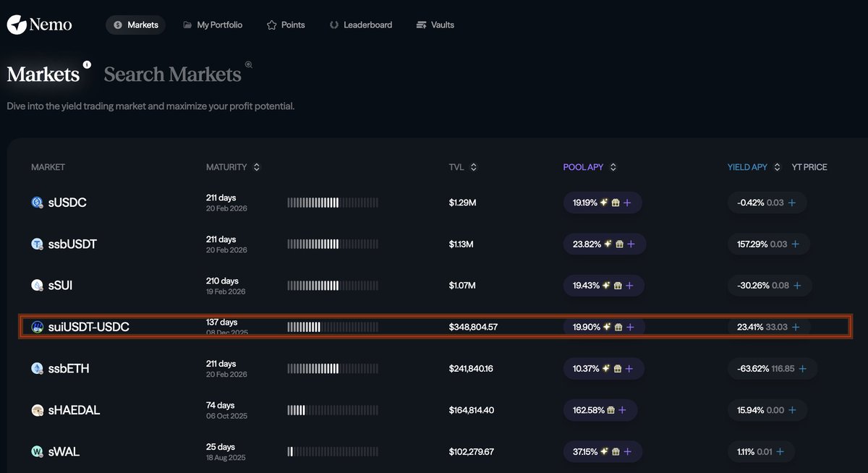The image size is (868, 473).
Task: Go to the Points tab
Action: pyautogui.click(x=286, y=25)
